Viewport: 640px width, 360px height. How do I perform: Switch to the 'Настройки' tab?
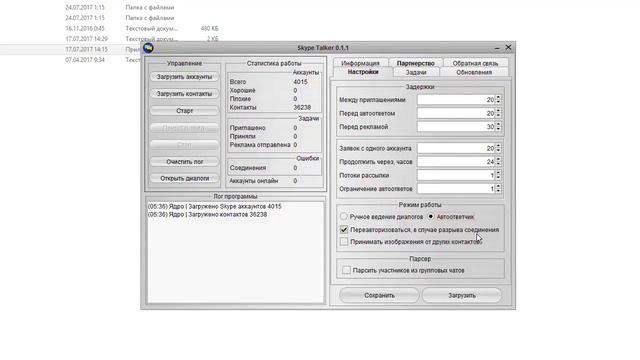(363, 72)
